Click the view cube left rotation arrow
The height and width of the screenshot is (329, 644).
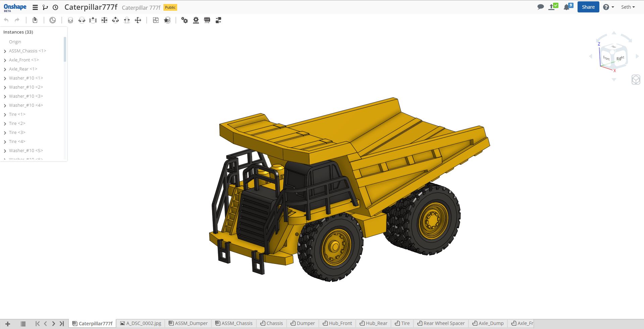591,56
